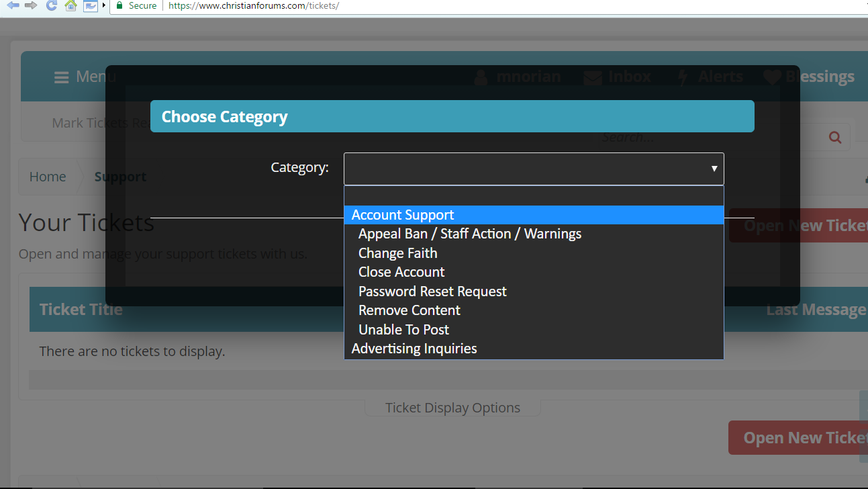Image resolution: width=868 pixels, height=489 pixels.
Task: Open the mnorian user menu
Action: click(x=518, y=77)
